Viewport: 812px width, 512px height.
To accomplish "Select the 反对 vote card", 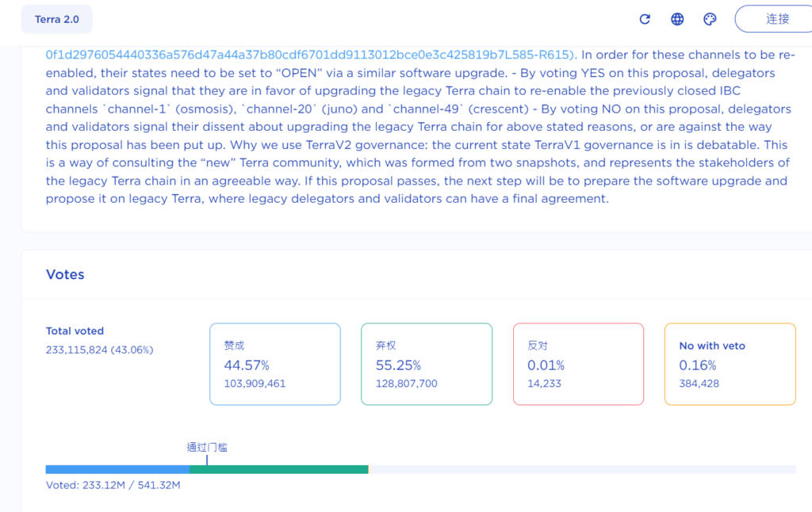I will pos(578,364).
